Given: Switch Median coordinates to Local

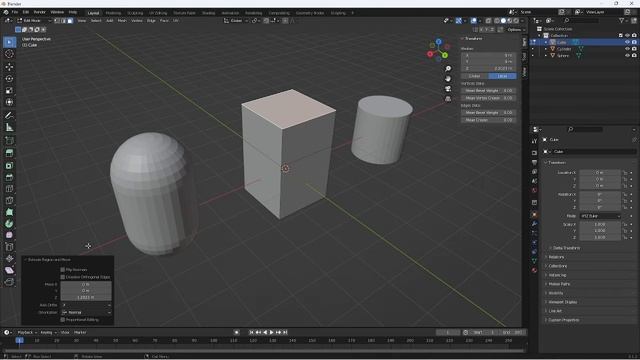Looking at the screenshot, I should pyautogui.click(x=502, y=76).
